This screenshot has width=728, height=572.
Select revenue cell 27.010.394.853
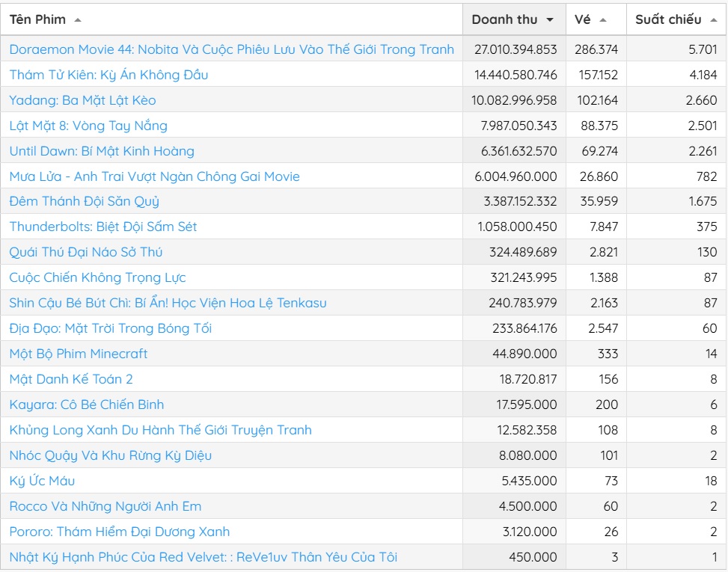[x=515, y=49]
